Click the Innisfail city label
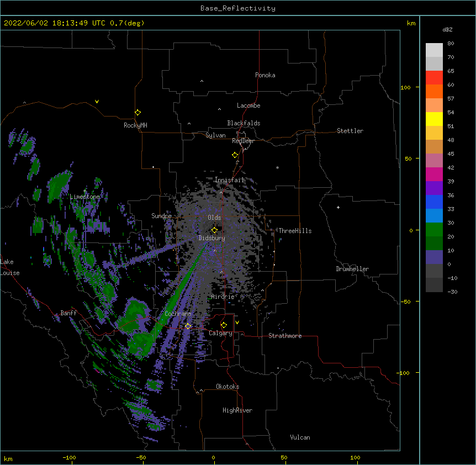 (230, 180)
